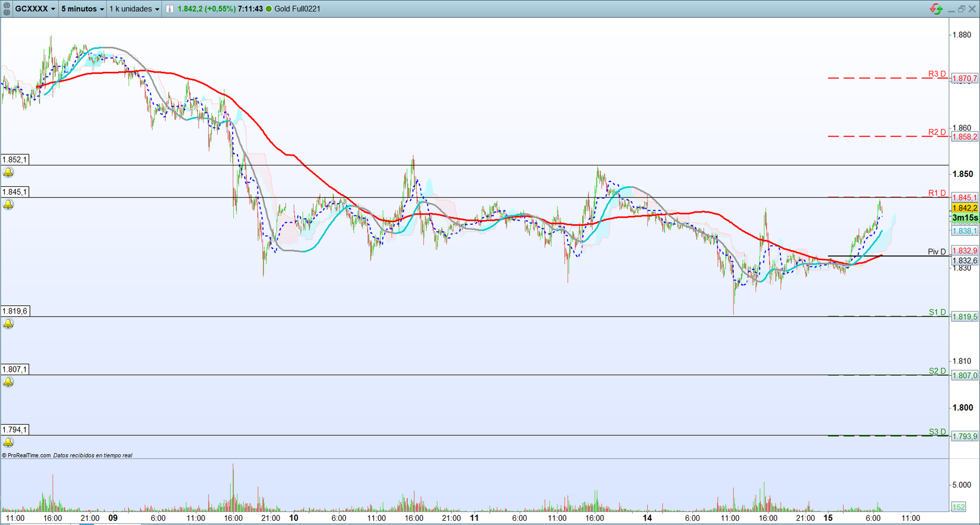
Task: Click the 7:11:43 clock in header
Action: pos(250,9)
